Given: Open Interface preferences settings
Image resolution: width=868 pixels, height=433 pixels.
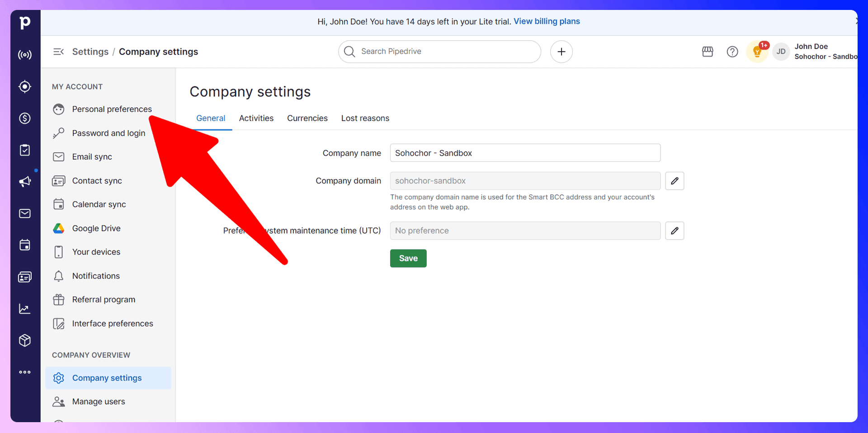Looking at the screenshot, I should [x=108, y=324].
